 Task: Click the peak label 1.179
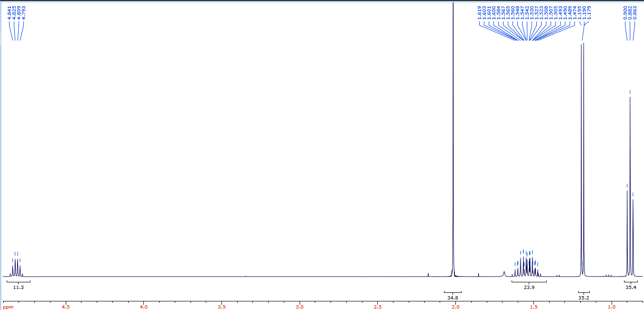pos(589,13)
